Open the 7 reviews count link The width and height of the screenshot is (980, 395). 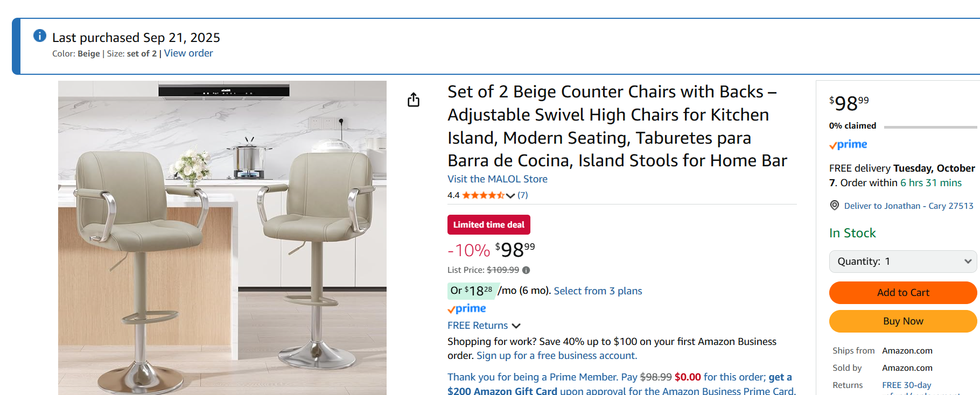click(522, 195)
